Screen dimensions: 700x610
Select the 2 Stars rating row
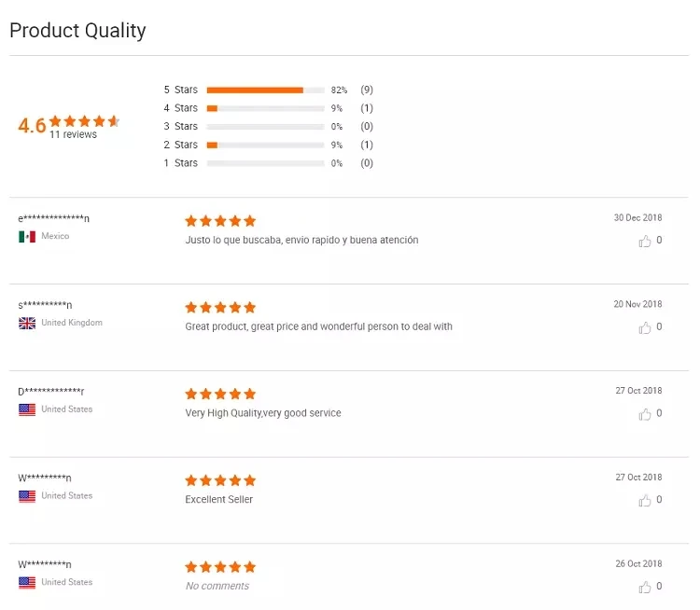click(181, 145)
